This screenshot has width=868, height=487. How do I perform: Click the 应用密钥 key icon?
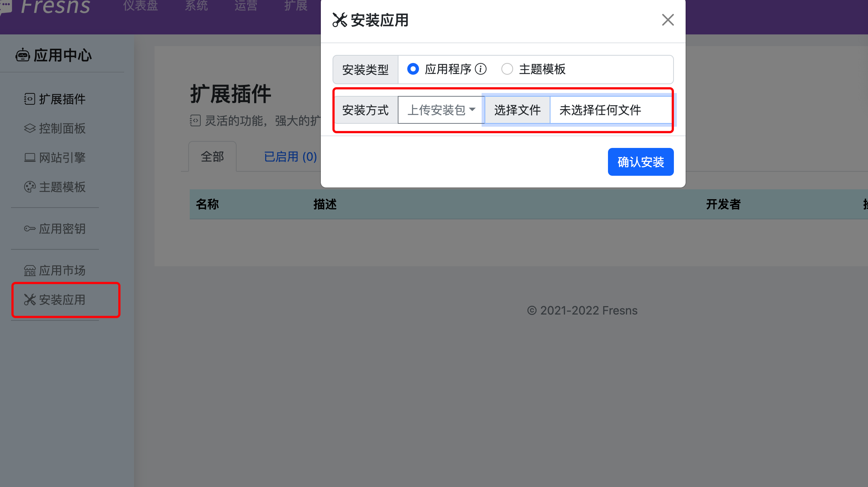pyautogui.click(x=30, y=229)
